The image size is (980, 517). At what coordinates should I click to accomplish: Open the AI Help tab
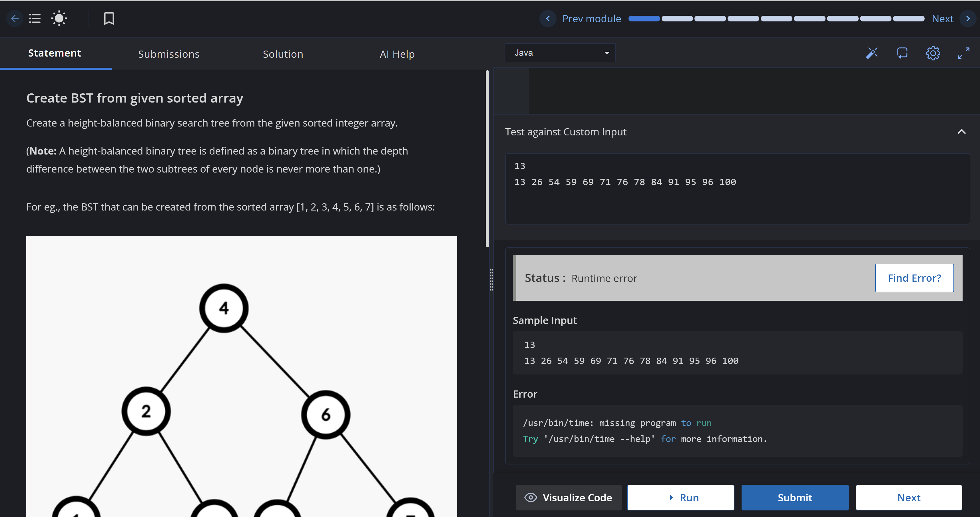(x=397, y=54)
